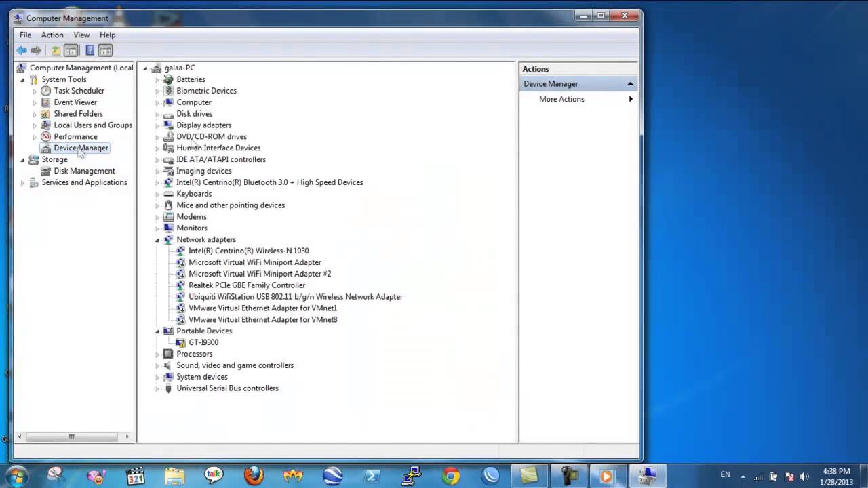Click the Universal Serial Bus controllers icon

[168, 388]
